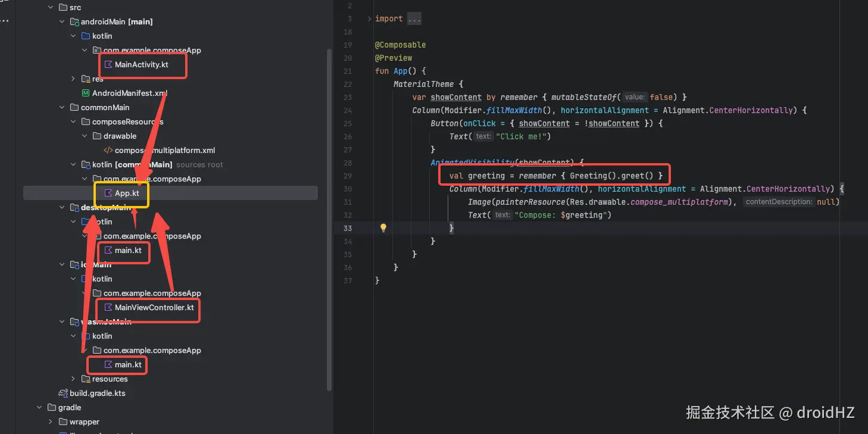This screenshot has width=868, height=434.
Task: Click the 'contentDescription:' inlay hint
Action: tap(779, 202)
